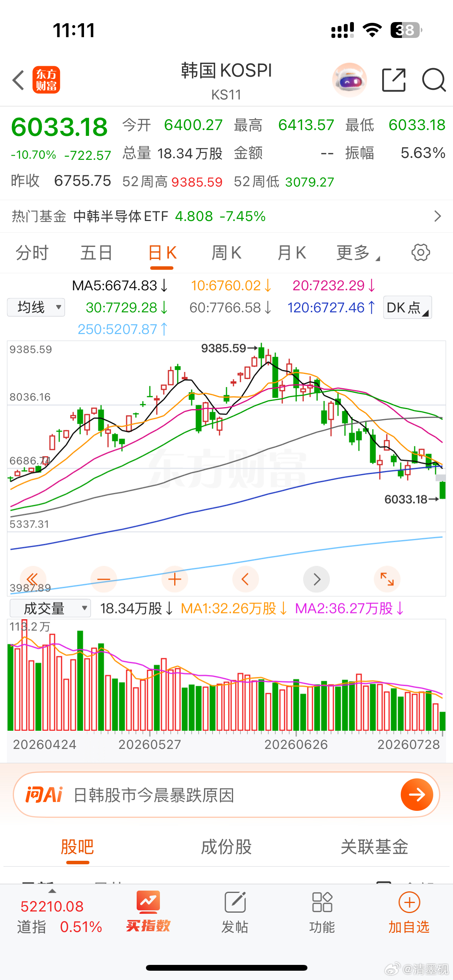Screen dimensions: 453x980
Task: Open the 功能 grid icon
Action: (x=322, y=902)
